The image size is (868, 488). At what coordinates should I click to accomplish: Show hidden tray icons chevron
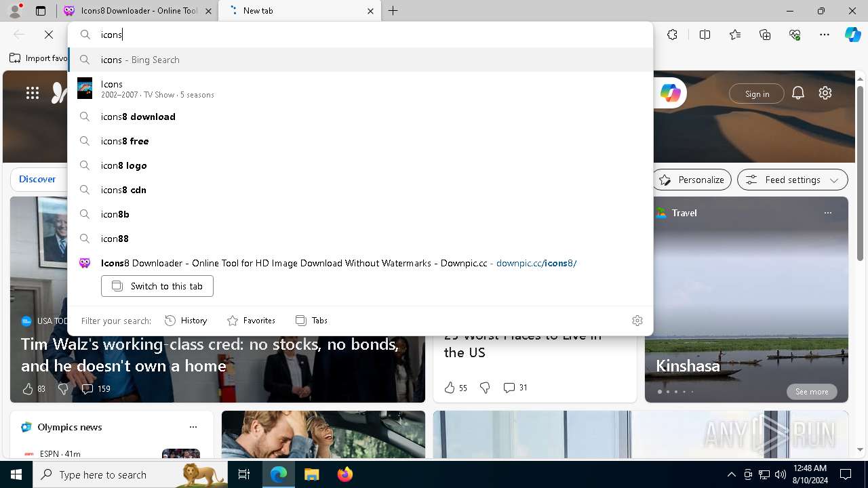coord(731,474)
